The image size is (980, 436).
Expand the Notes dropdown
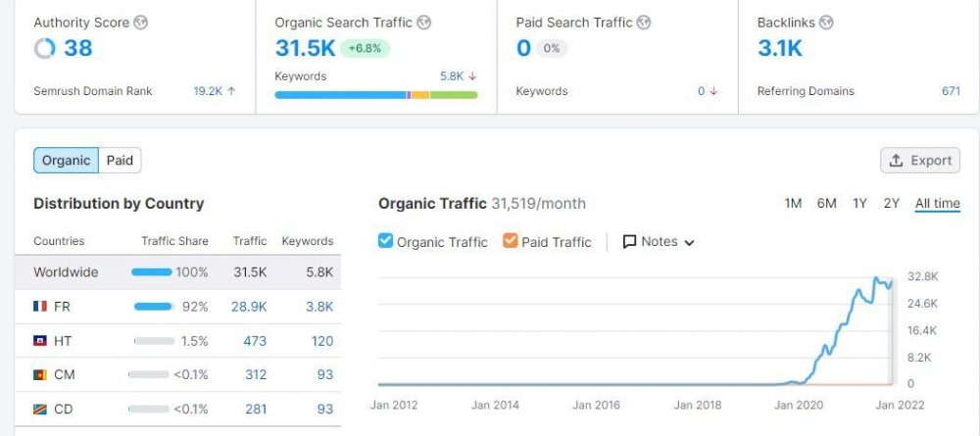pyautogui.click(x=689, y=243)
